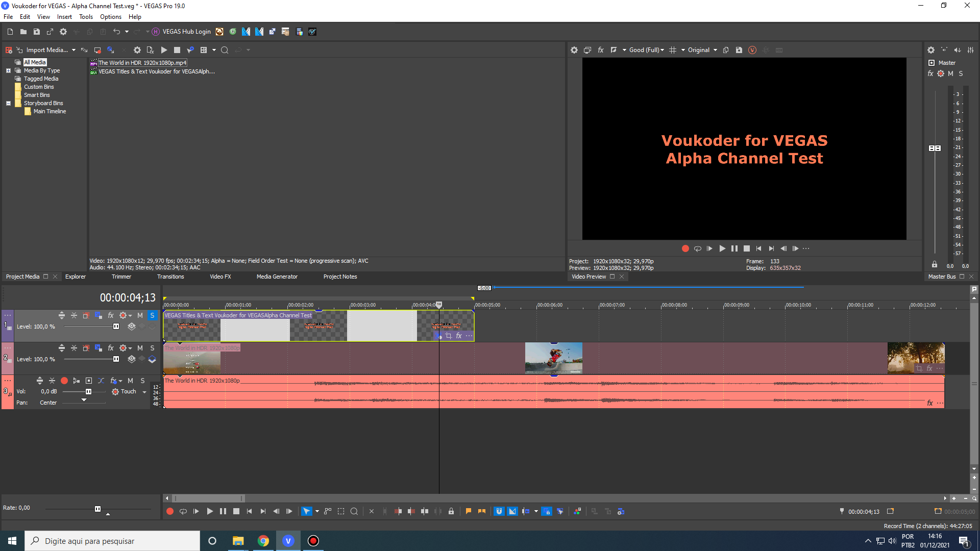
Task: Open the Touch automation mode dropdown
Action: (144, 392)
